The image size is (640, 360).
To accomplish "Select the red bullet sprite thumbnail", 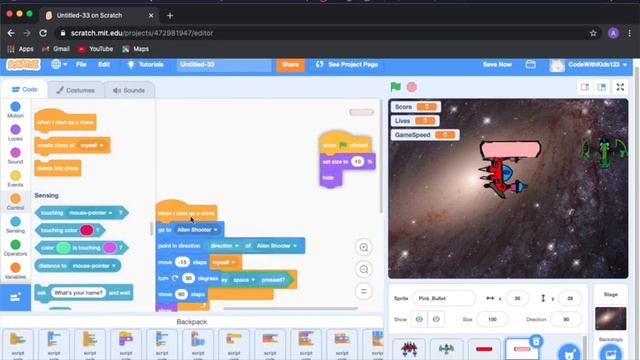I will click(x=484, y=349).
